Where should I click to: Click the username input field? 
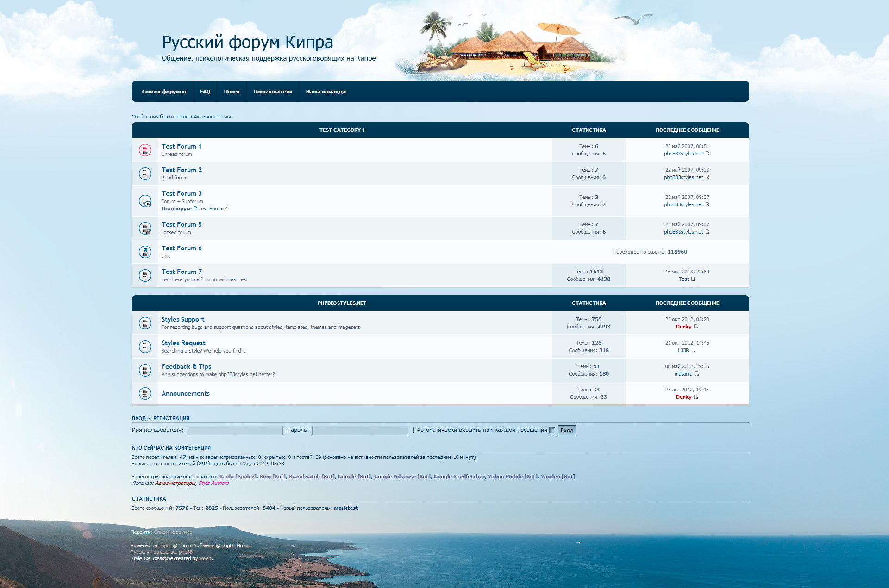click(234, 430)
